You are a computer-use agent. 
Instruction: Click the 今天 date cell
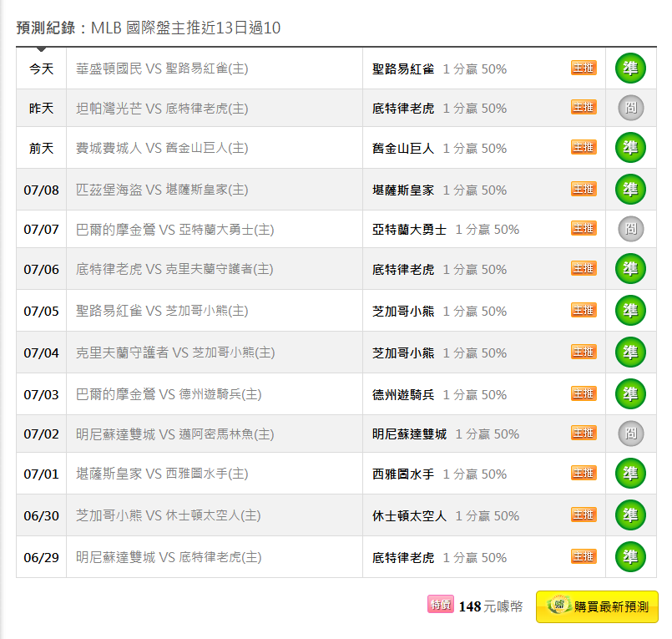tap(41, 68)
